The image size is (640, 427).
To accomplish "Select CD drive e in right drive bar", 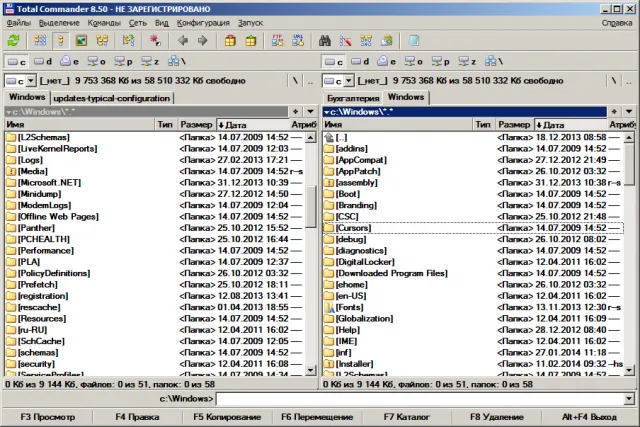I will coord(387,62).
